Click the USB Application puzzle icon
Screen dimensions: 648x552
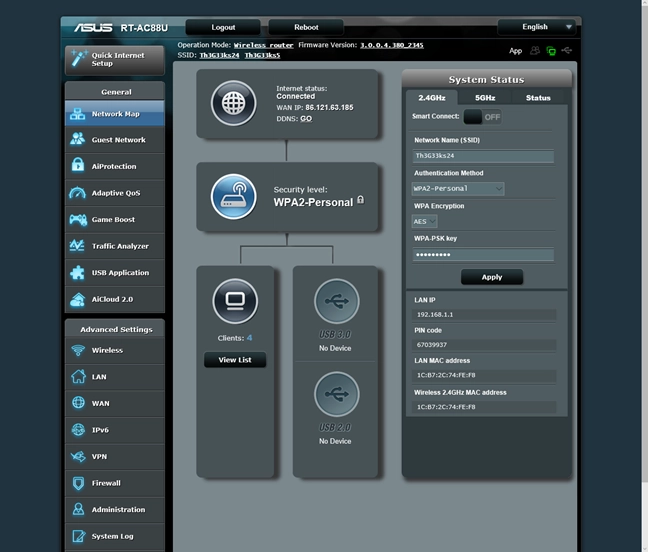[77, 272]
